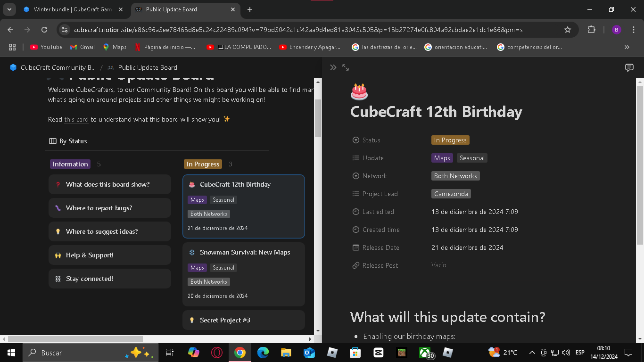Image resolution: width=644 pixels, height=362 pixels.
Task: Open 'Help & Support!' card
Action: click(x=110, y=255)
